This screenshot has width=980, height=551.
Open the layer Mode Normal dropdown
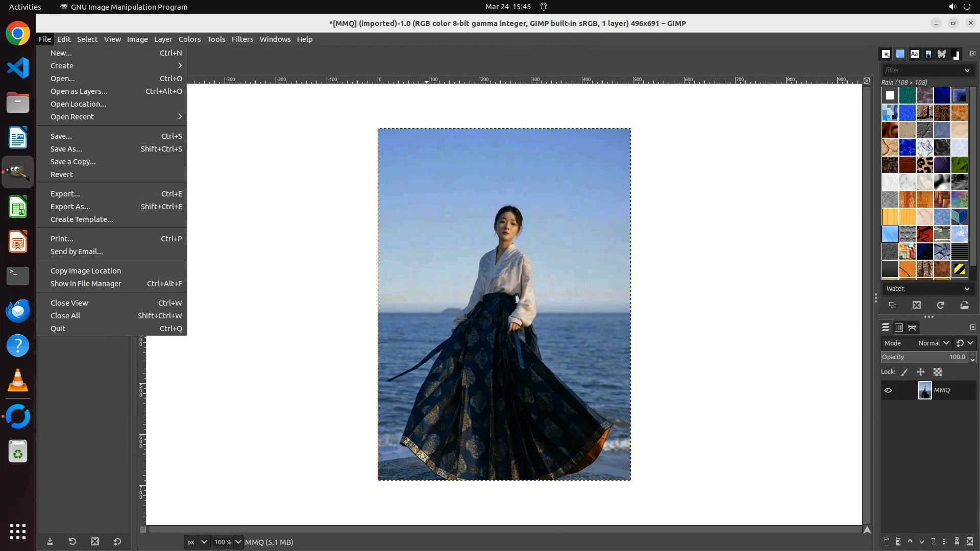[933, 343]
